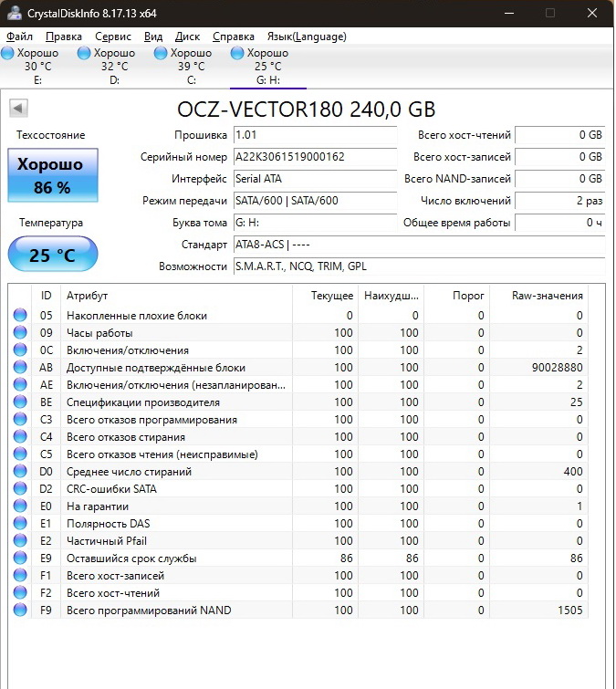Viewport: 616px width, 689px height.
Task: Click the status icon for attribute C5
Action: 20,454
